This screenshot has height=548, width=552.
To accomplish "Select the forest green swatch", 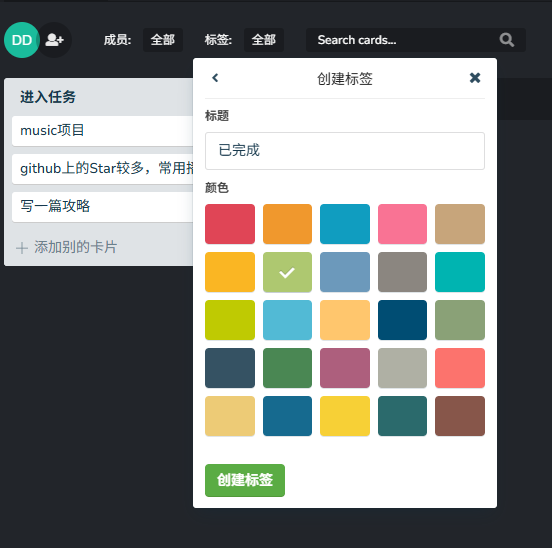I will pos(287,368).
